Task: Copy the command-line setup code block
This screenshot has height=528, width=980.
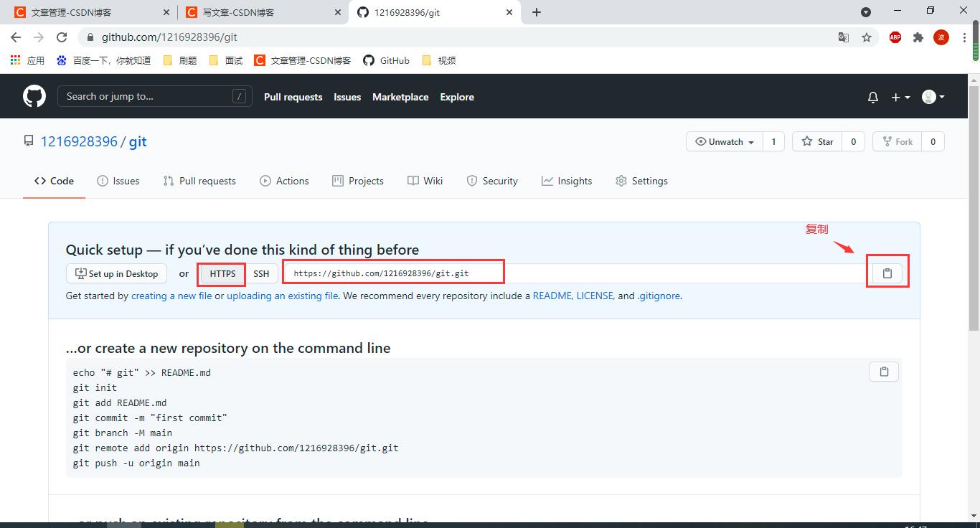Action: click(884, 372)
